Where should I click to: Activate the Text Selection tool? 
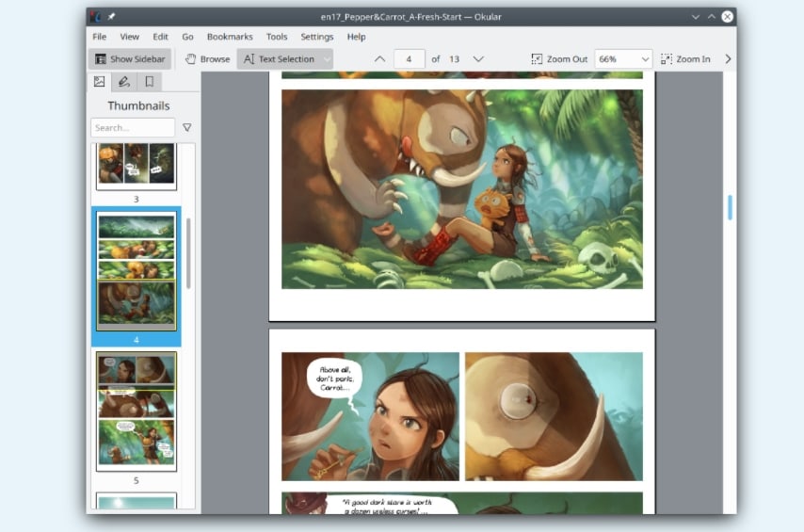280,59
